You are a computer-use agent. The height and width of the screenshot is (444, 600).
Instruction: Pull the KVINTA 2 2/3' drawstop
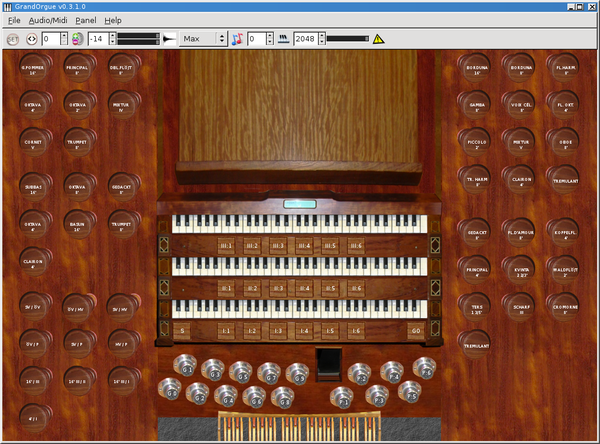518,270
